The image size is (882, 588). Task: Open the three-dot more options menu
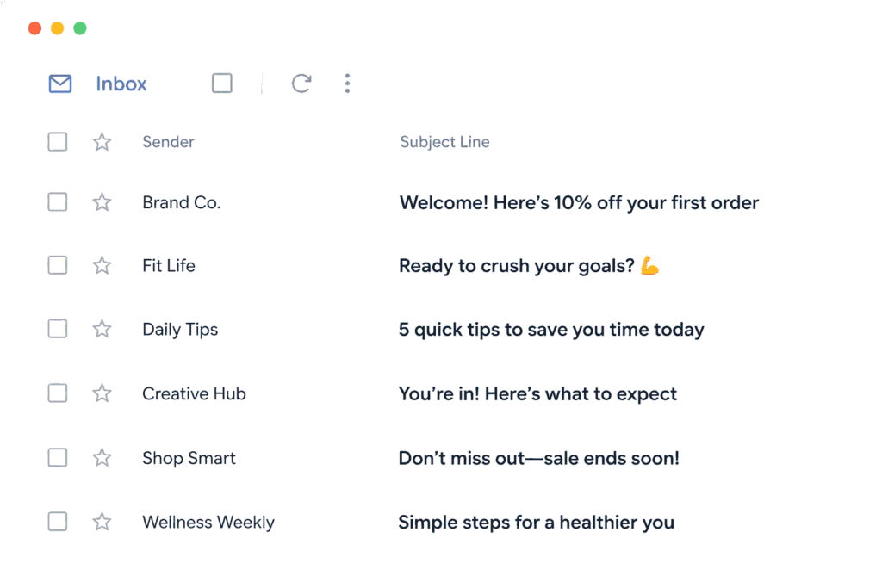(348, 84)
